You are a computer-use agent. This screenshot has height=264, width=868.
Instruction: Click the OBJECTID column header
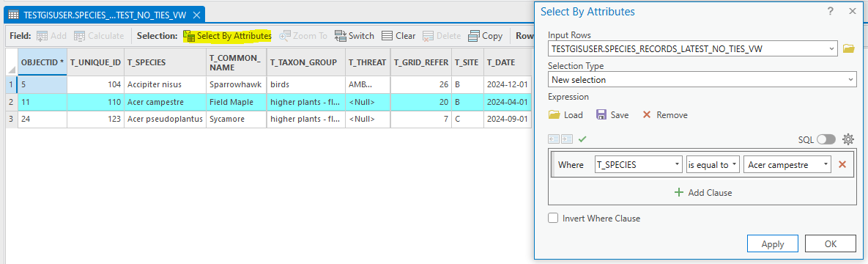click(x=42, y=62)
